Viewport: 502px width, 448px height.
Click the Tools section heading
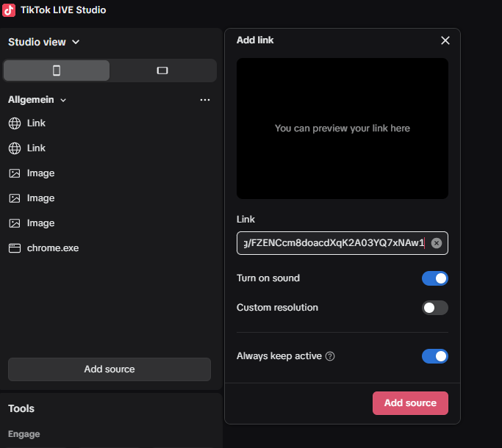click(x=21, y=408)
